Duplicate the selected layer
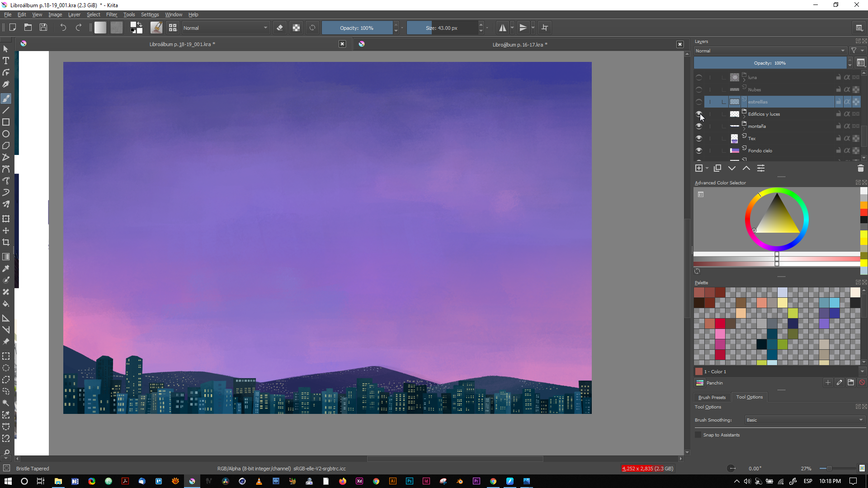This screenshot has width=868, height=488. 717,168
